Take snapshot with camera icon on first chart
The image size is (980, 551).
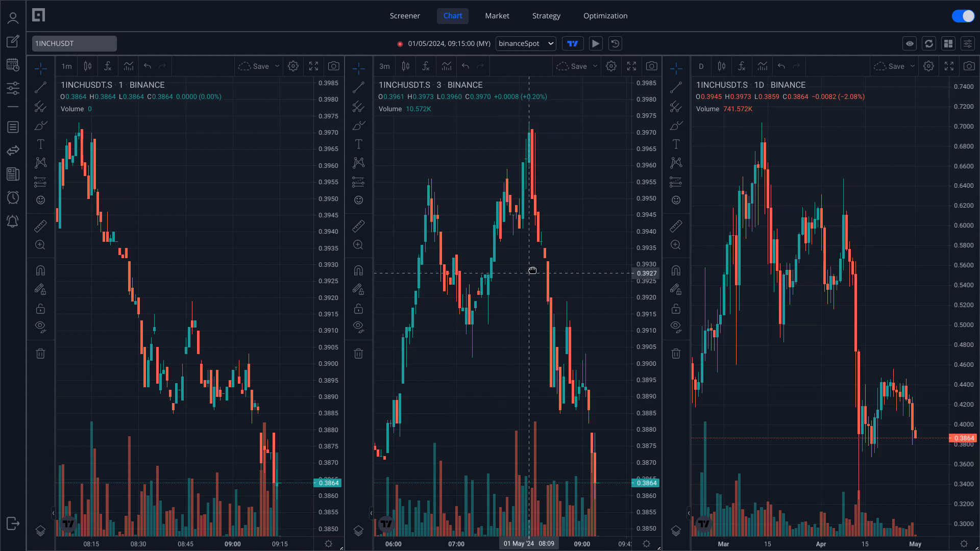coord(334,66)
